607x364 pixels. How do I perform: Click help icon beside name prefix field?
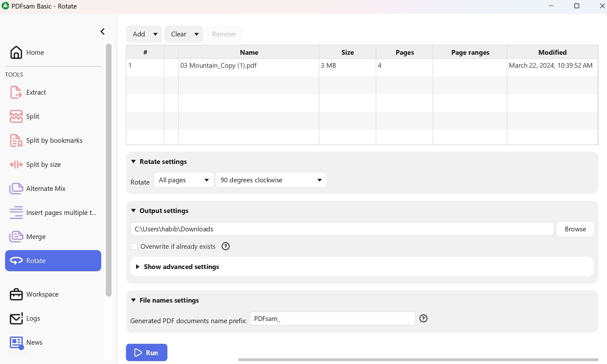click(423, 318)
